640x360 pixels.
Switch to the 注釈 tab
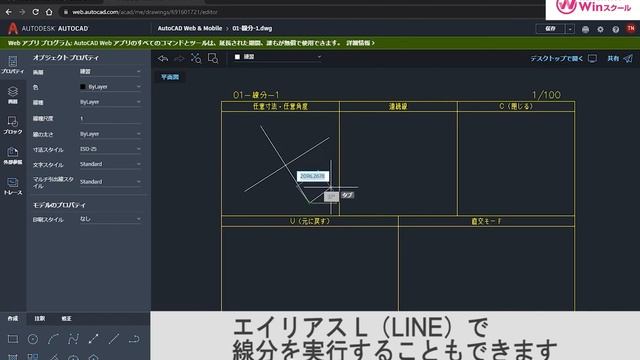click(40, 318)
